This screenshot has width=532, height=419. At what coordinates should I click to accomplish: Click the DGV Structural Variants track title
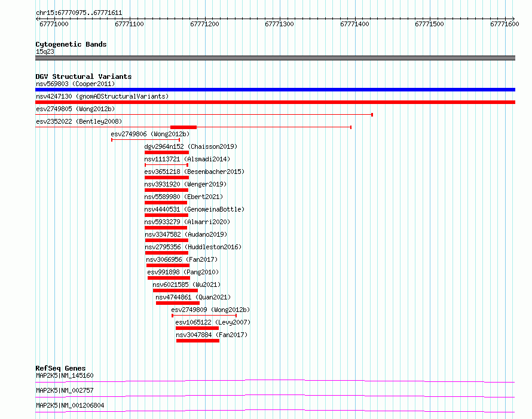click(x=84, y=77)
